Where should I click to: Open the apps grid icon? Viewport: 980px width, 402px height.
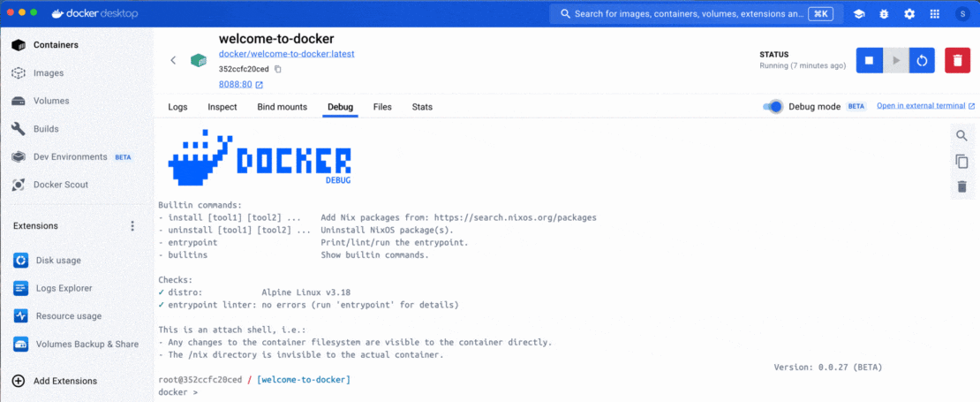[x=935, y=14]
